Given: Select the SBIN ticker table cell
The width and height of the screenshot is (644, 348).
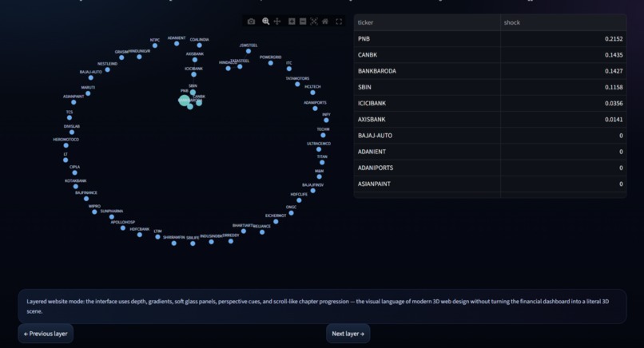Looking at the screenshot, I should pyautogui.click(x=427, y=87).
